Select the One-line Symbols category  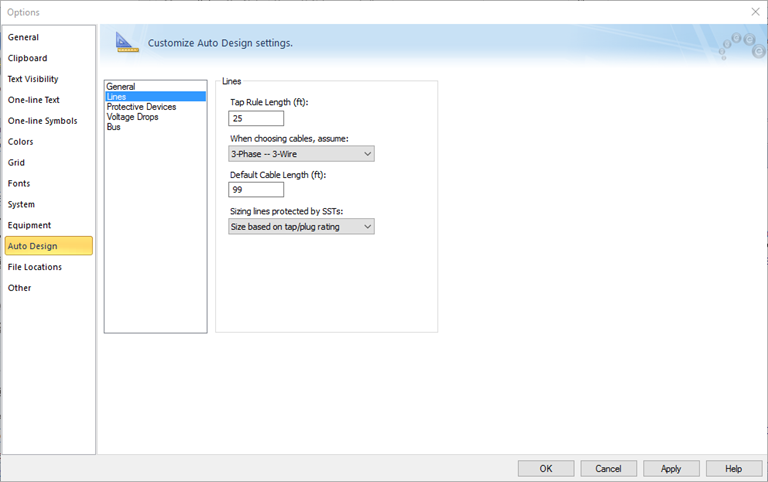(x=42, y=121)
